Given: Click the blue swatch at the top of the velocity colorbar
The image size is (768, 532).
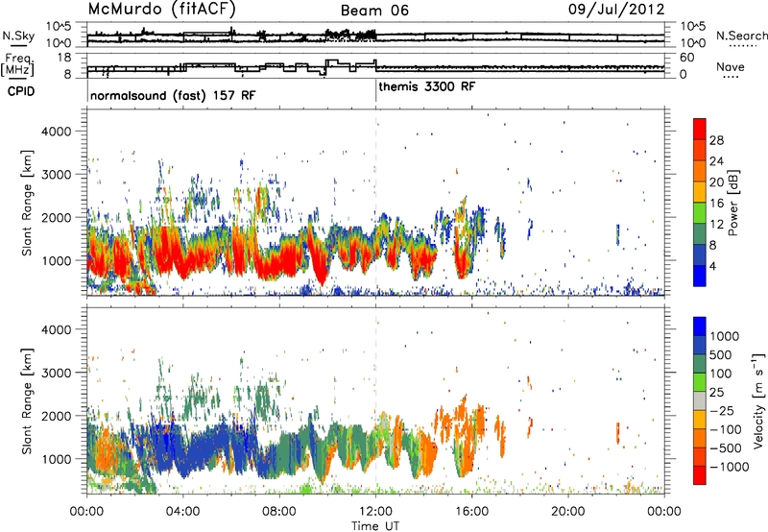Looking at the screenshot, I should (x=700, y=326).
